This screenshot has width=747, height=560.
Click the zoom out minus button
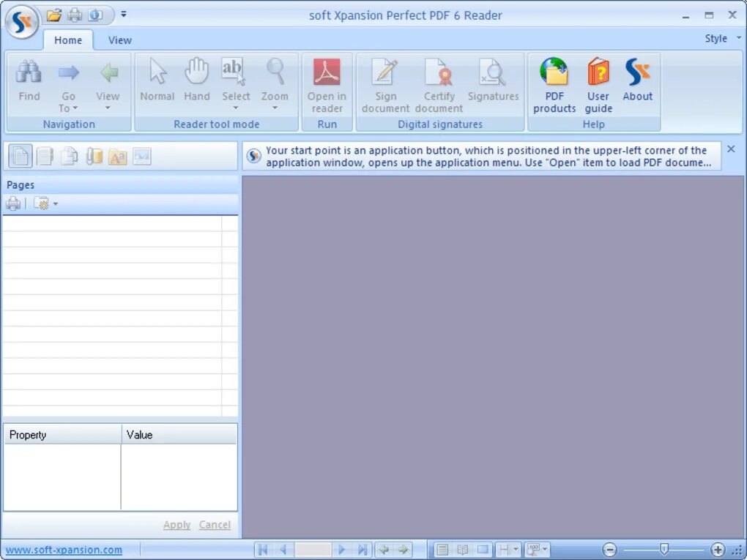609,550
